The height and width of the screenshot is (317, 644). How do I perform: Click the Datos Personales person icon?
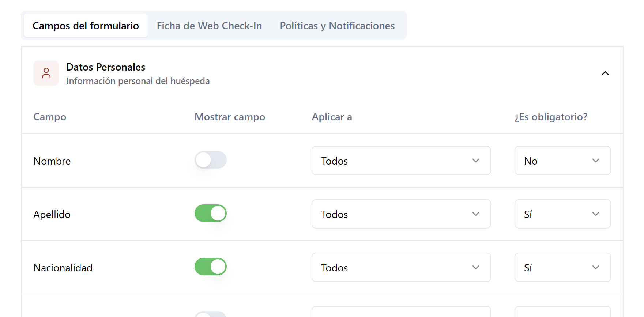pos(46,73)
